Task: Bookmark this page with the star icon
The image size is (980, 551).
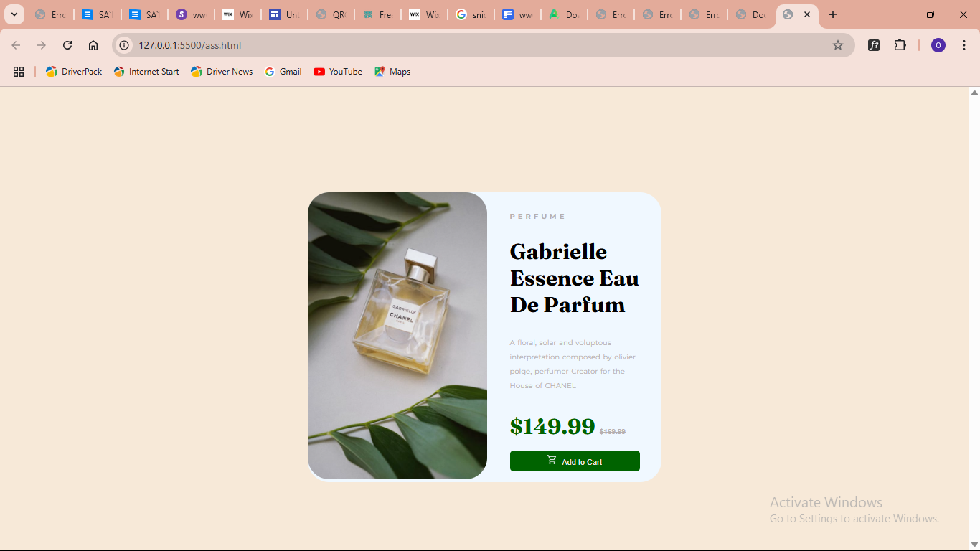Action: 837,45
